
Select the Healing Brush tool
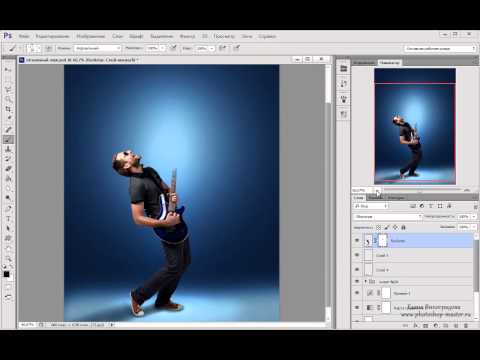click(8, 129)
